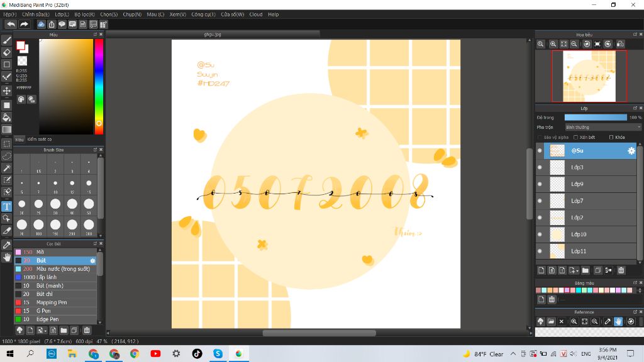Select the Eraser tool
This screenshot has width=644, height=362.
(x=6, y=53)
